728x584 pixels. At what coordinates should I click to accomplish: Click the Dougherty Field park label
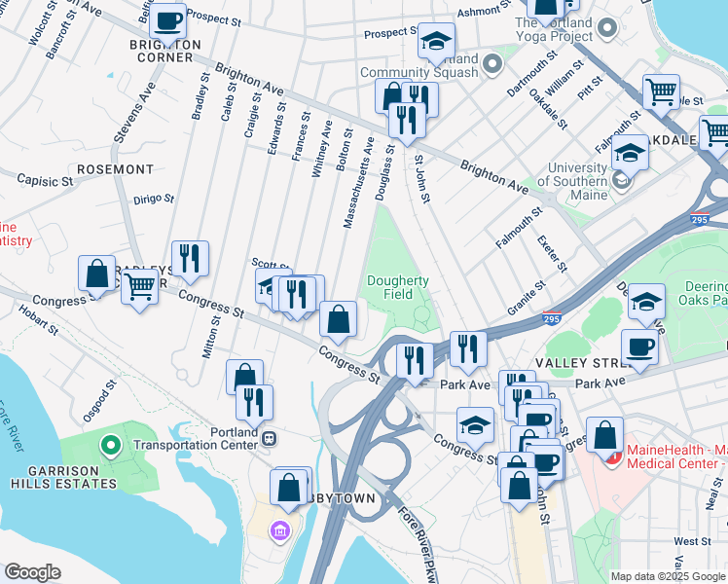[398, 287]
